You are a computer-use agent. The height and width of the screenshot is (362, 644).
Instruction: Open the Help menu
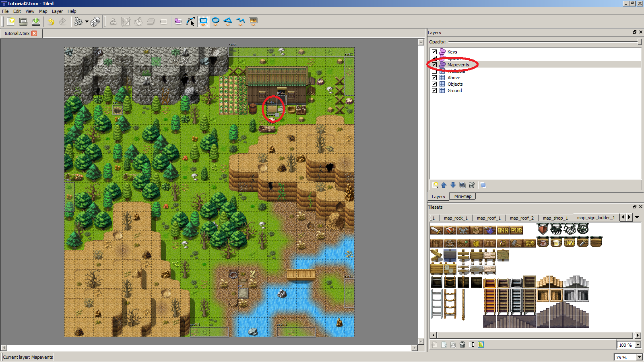(x=72, y=11)
